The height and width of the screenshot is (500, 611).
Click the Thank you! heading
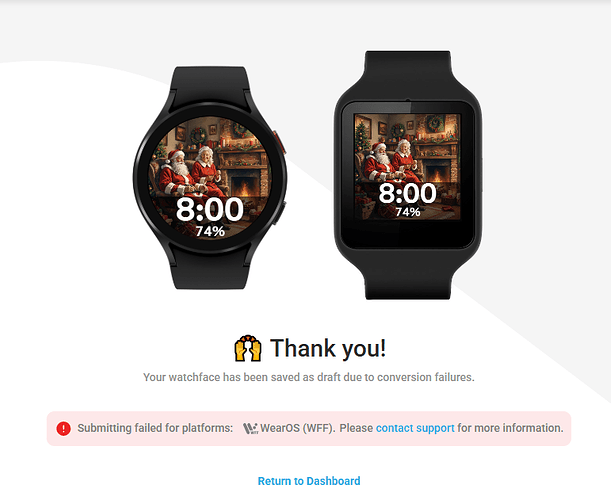pyautogui.click(x=328, y=348)
